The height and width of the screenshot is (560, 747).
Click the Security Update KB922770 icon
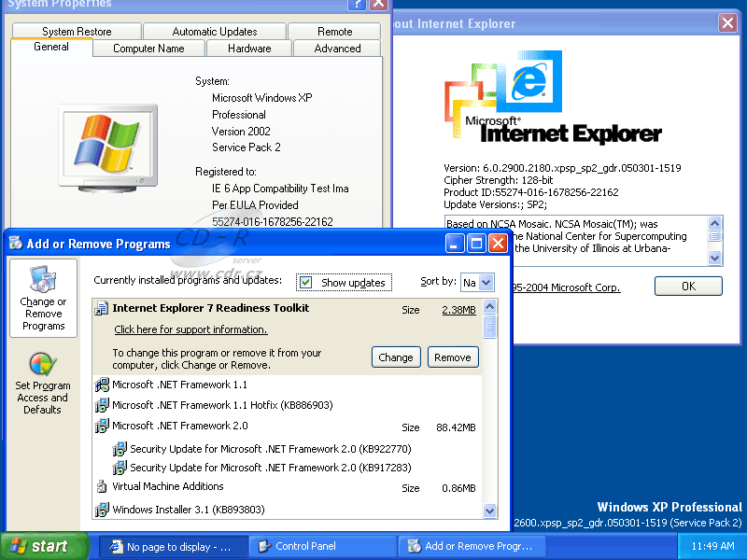tap(120, 449)
